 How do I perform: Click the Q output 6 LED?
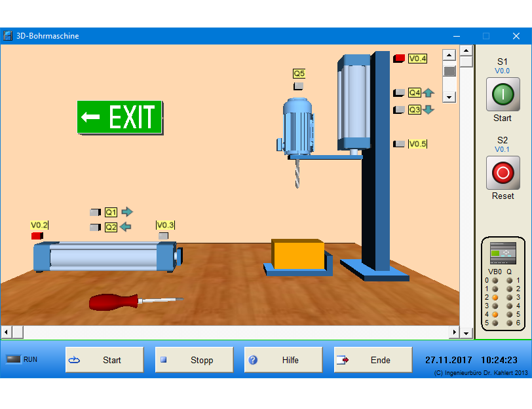509,323
